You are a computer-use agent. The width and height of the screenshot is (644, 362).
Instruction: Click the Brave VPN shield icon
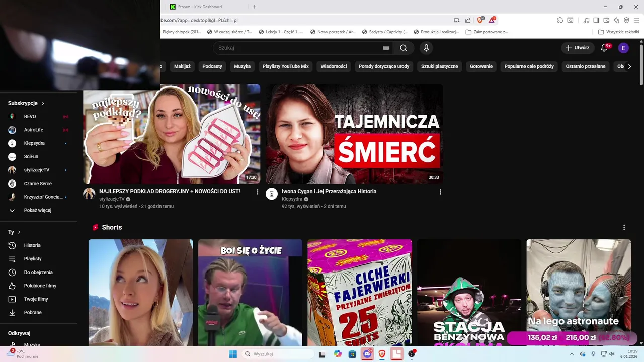pos(626,20)
